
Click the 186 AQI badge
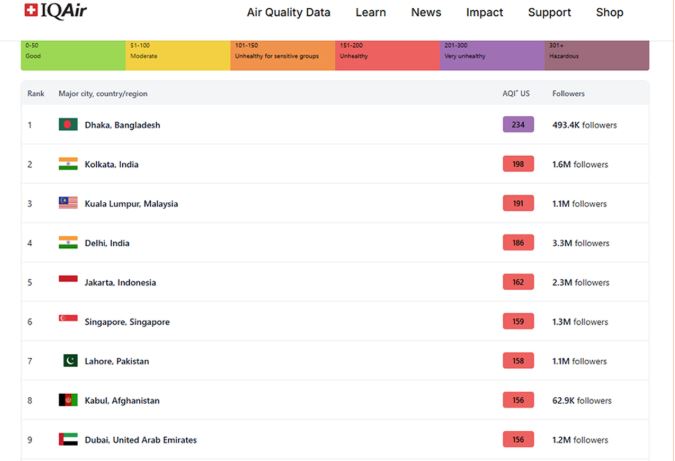[x=518, y=243]
